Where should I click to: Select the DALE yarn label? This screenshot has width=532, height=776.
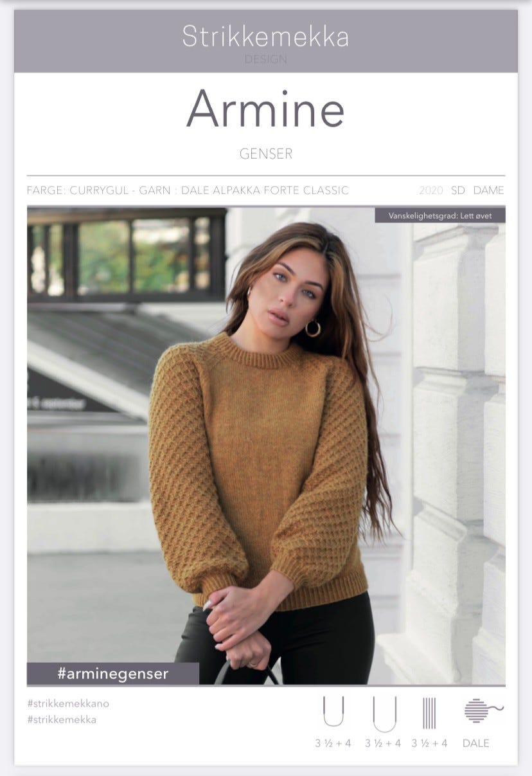476,743
